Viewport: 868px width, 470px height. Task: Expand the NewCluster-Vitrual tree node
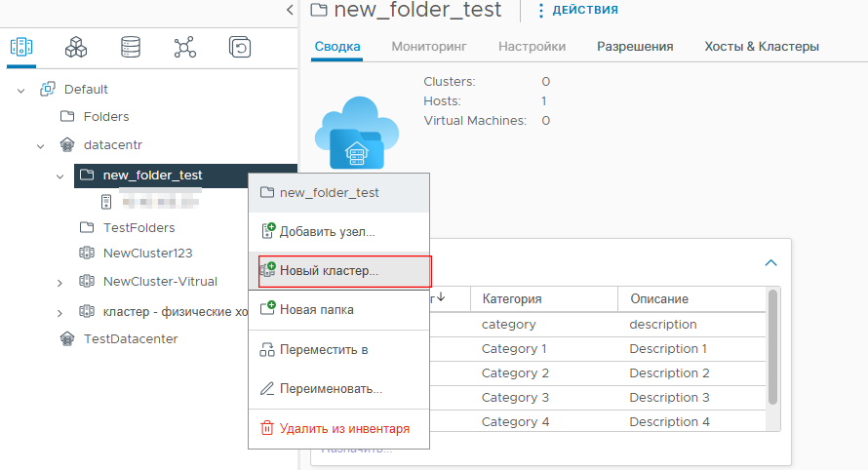59,283
